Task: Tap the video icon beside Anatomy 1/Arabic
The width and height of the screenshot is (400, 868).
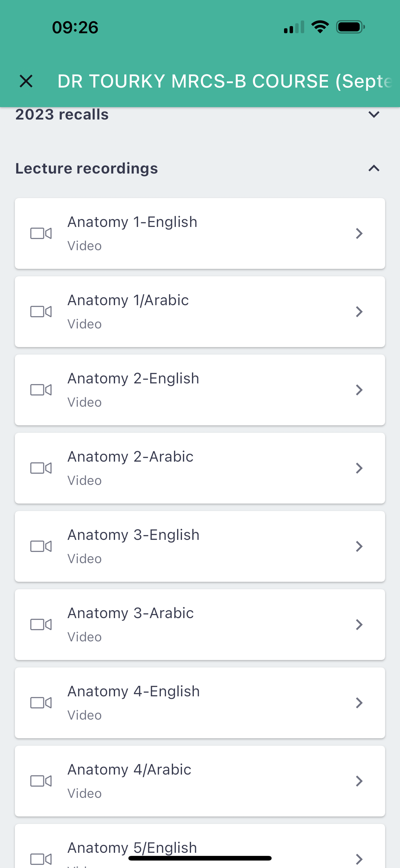Action: click(x=41, y=312)
